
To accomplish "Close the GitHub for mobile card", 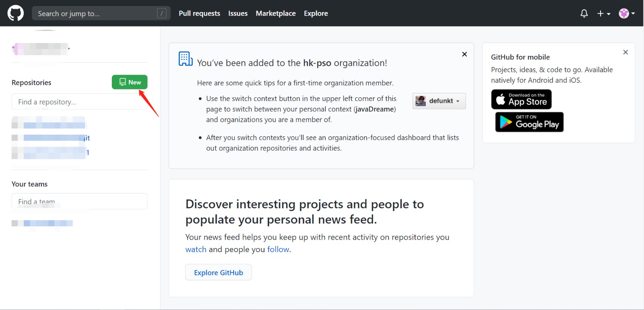I will point(625,52).
